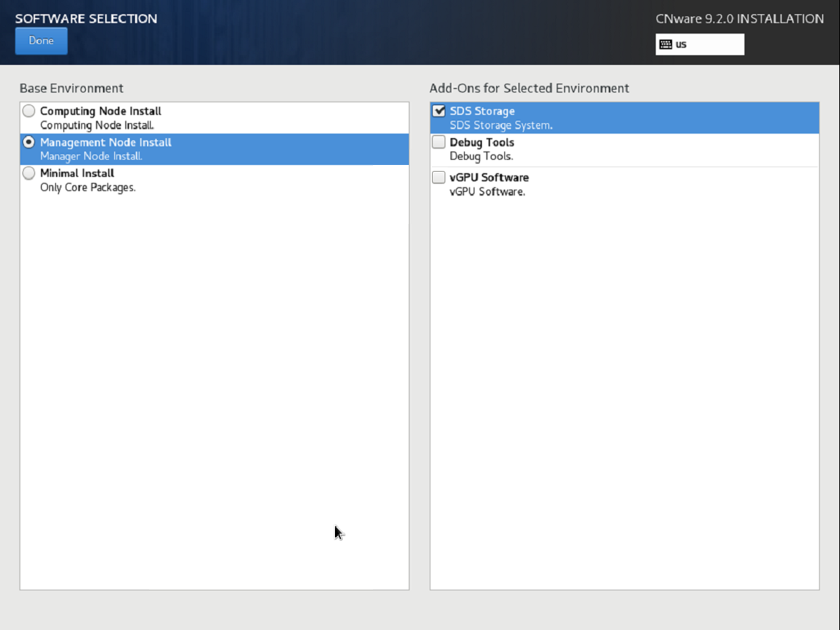This screenshot has height=630, width=840.
Task: Click the 'Computing Node Install.' description text
Action: (97, 125)
